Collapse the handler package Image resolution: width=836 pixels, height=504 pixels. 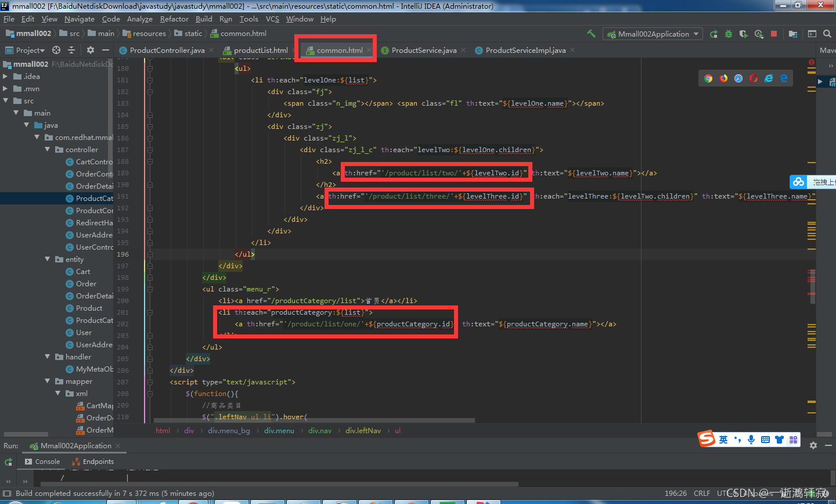48,357
